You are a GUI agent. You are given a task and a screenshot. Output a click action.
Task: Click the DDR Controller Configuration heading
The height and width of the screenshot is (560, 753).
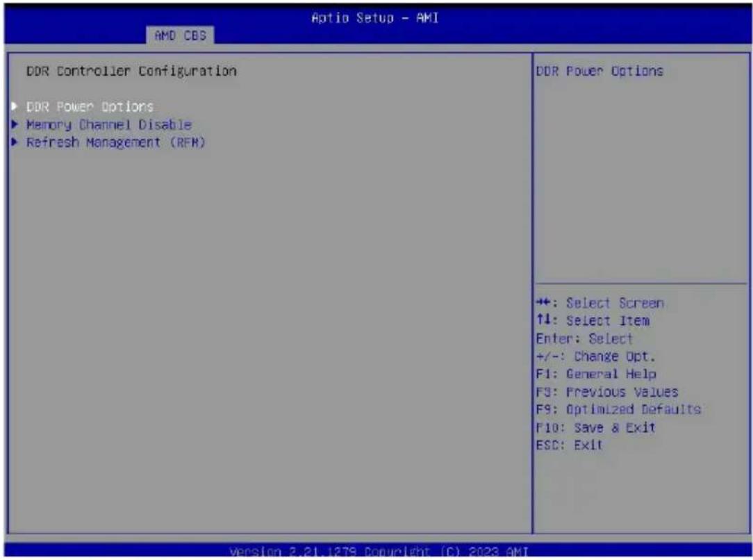click(131, 71)
